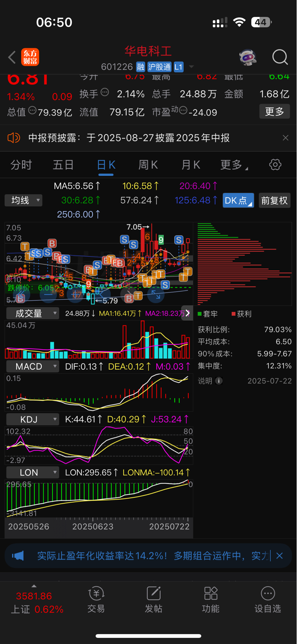The image size is (297, 644).
Task: Open the 功能 functions icon
Action: [211, 593]
